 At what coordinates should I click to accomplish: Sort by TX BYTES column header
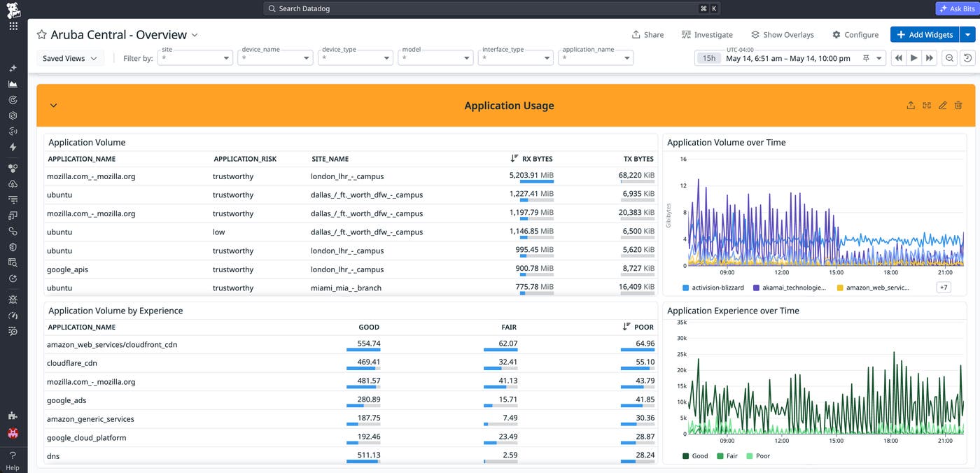tap(638, 159)
